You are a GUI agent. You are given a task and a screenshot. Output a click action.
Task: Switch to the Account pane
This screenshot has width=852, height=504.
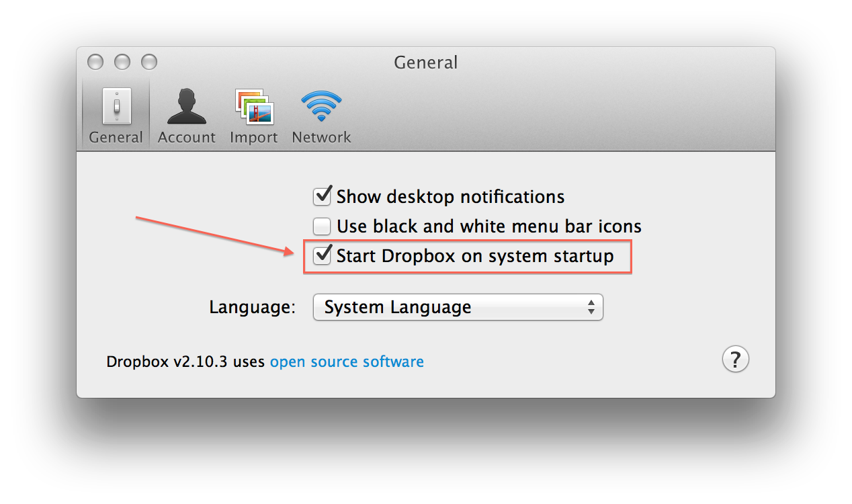[187, 116]
